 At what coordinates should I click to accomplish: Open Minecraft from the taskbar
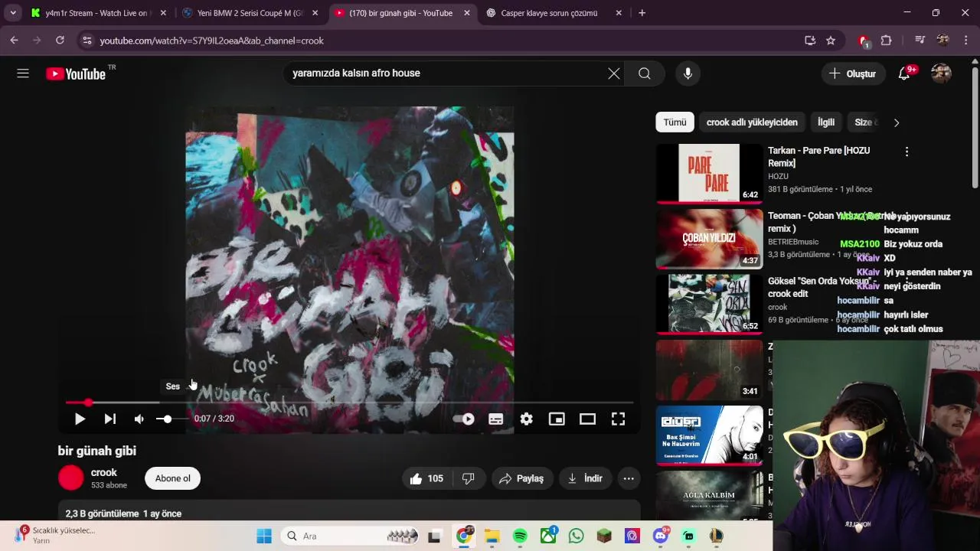(604, 536)
